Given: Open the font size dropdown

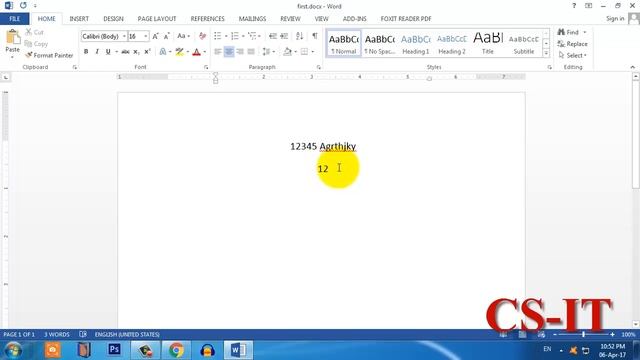Looking at the screenshot, I should pyautogui.click(x=146, y=36).
